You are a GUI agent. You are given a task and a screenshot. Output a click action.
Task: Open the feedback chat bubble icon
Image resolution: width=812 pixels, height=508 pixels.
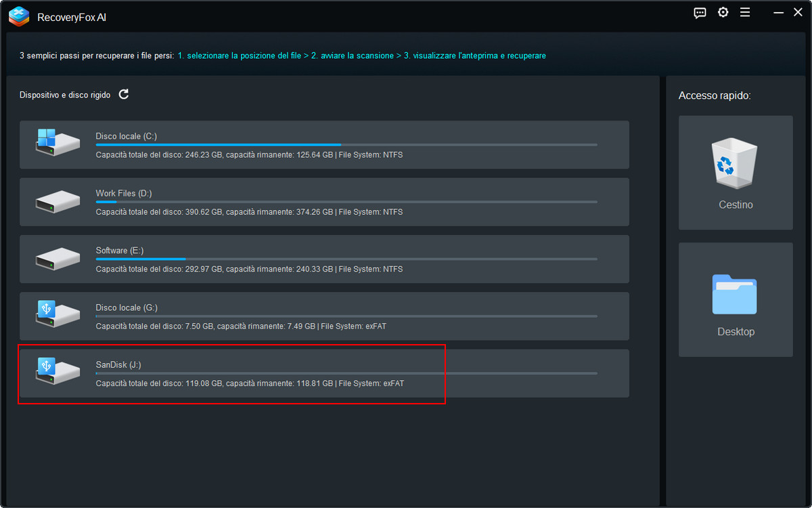tap(700, 13)
